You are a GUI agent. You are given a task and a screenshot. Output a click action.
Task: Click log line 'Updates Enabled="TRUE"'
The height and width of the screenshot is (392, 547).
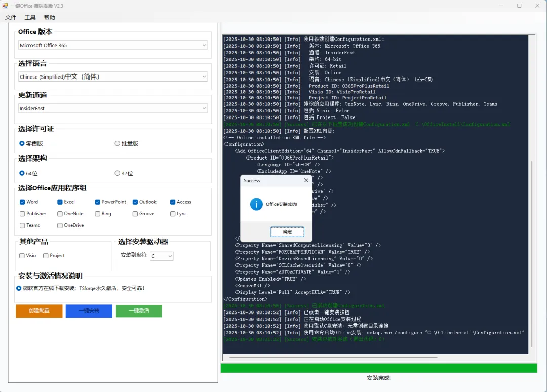click(x=270, y=279)
